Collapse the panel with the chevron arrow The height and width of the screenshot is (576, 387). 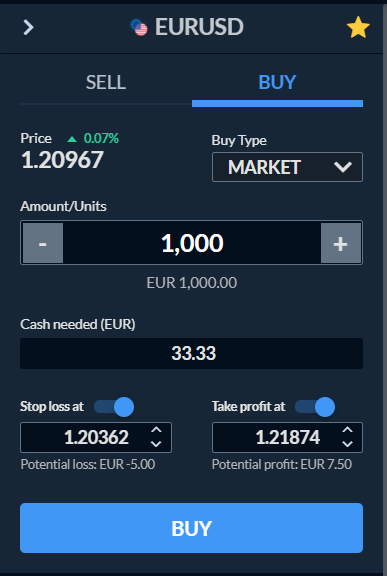coord(28,27)
